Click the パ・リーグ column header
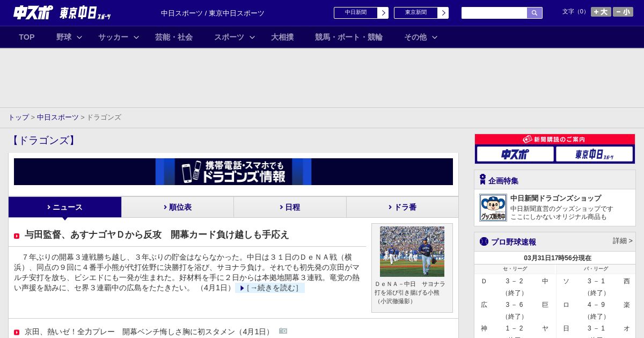This screenshot has width=644, height=338. pos(596,269)
